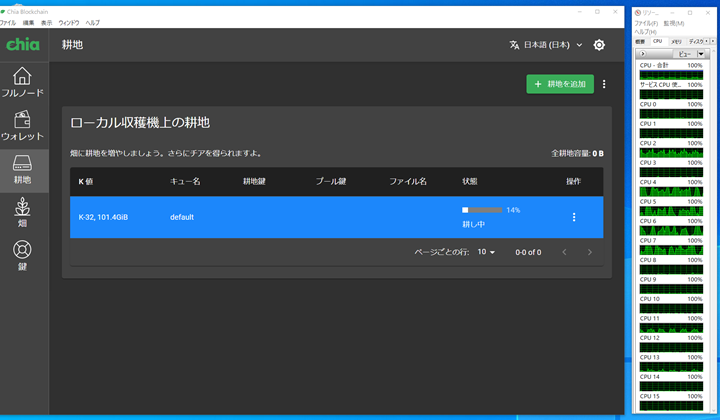Click the CPU 0 graph in Resource Monitor
Viewport: 720px width, 420px height.
(x=671, y=114)
